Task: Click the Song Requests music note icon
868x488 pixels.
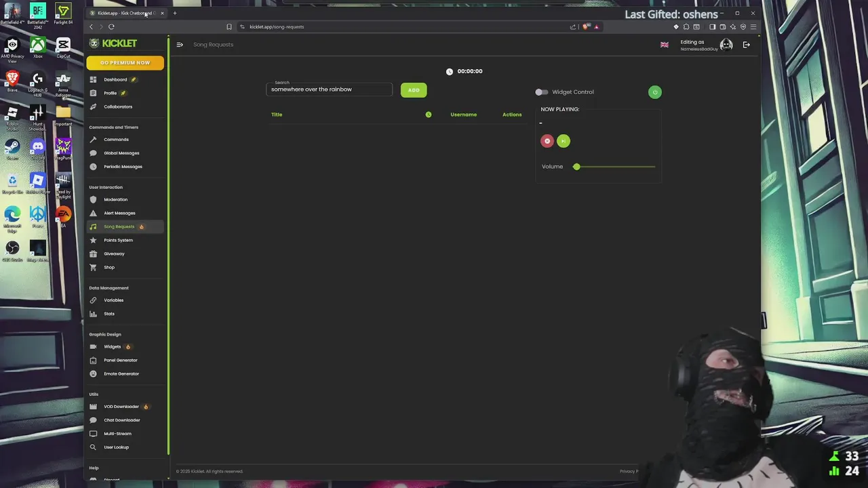Action: [x=94, y=226]
